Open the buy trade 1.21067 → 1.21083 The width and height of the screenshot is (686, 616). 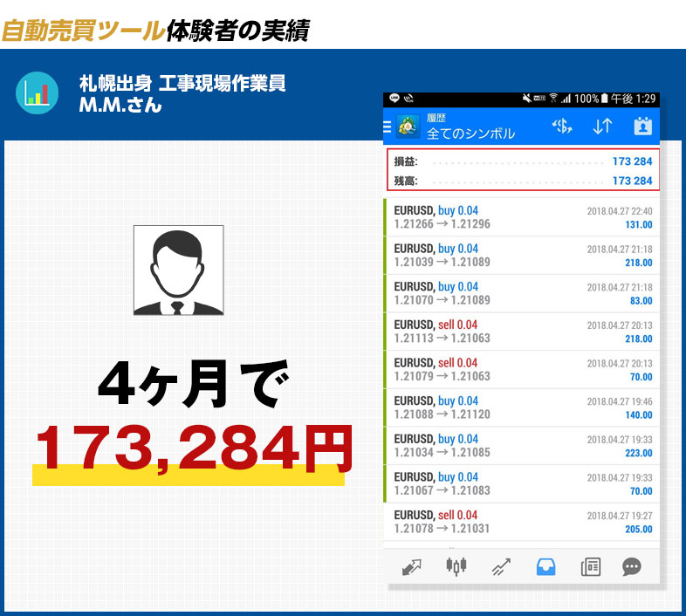point(522,483)
